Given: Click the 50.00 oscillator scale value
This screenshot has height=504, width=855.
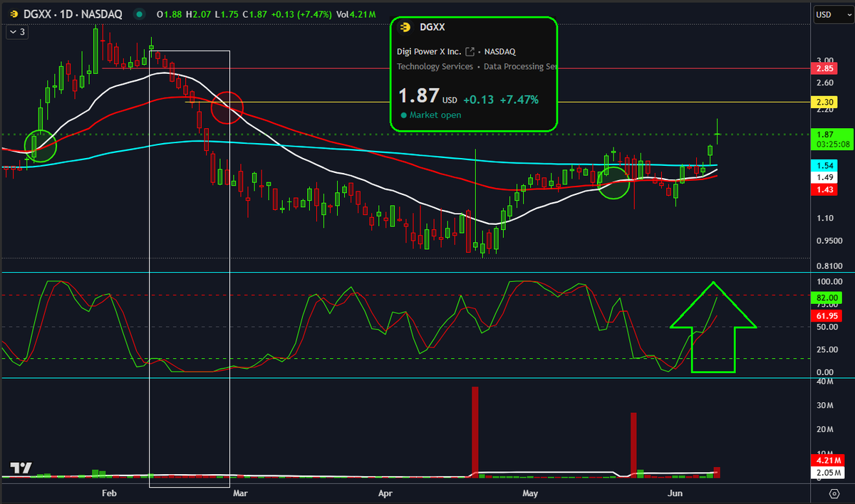Looking at the screenshot, I should (x=826, y=327).
